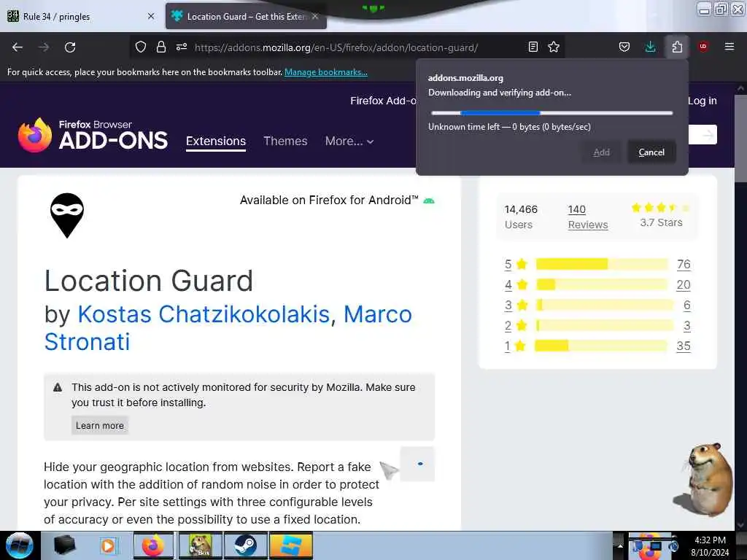Open the Pocket save icon
Screen dimensions: 747x560
pyautogui.click(x=624, y=47)
